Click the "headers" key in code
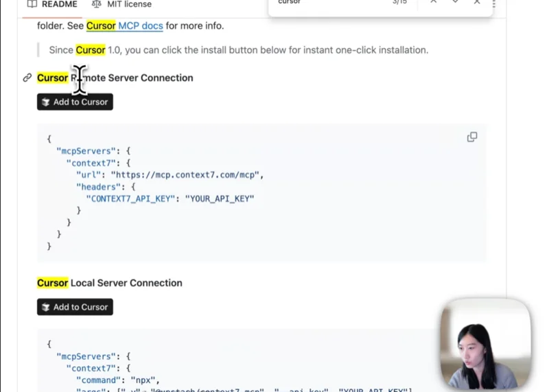The width and height of the screenshot is (549, 392). (x=98, y=187)
